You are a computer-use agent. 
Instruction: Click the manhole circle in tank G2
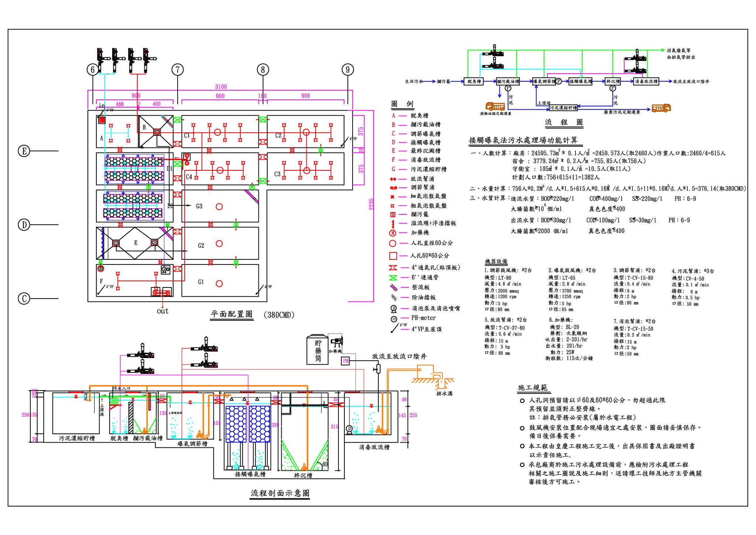(219, 243)
